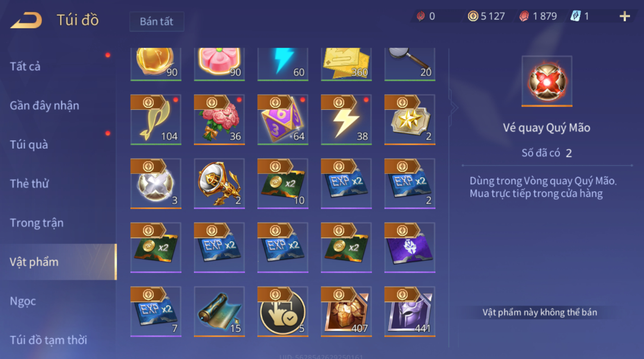Select the golden feather item with 104
644x359 pixels.
(x=156, y=119)
